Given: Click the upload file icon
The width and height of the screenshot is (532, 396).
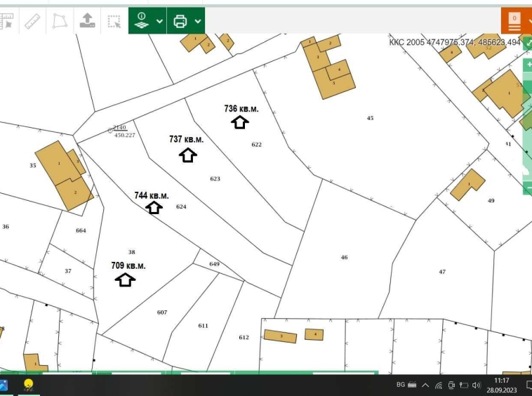Looking at the screenshot, I should (x=86, y=21).
